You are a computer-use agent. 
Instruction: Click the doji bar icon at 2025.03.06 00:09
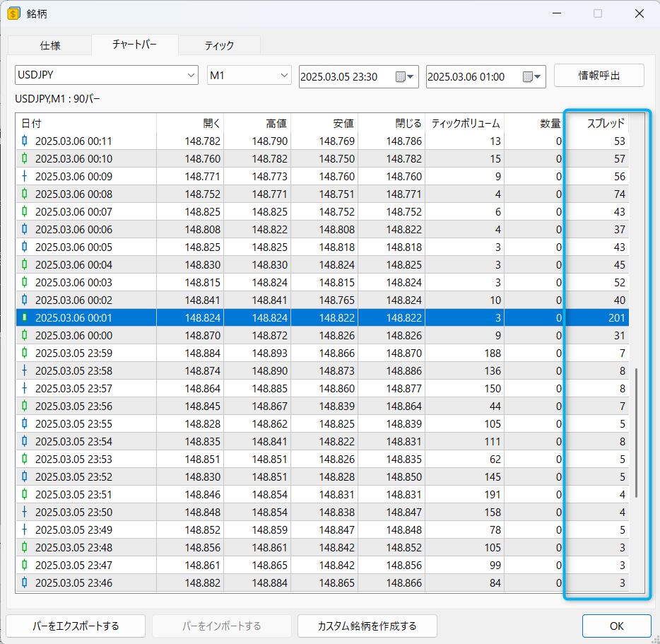coord(25,176)
